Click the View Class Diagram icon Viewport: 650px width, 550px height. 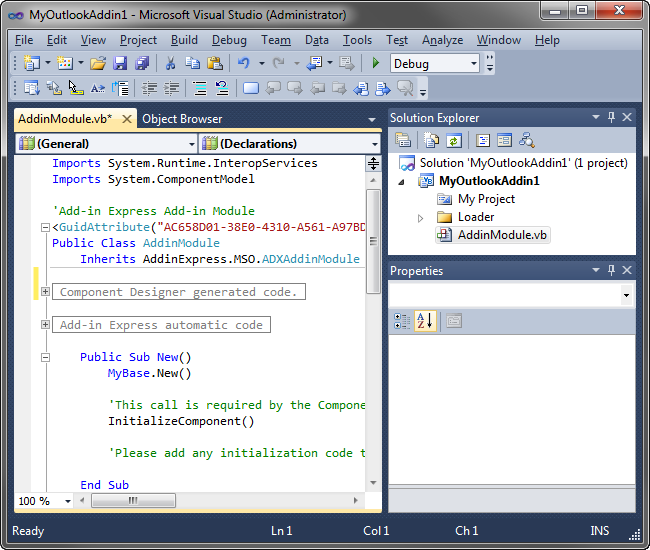coord(526,140)
